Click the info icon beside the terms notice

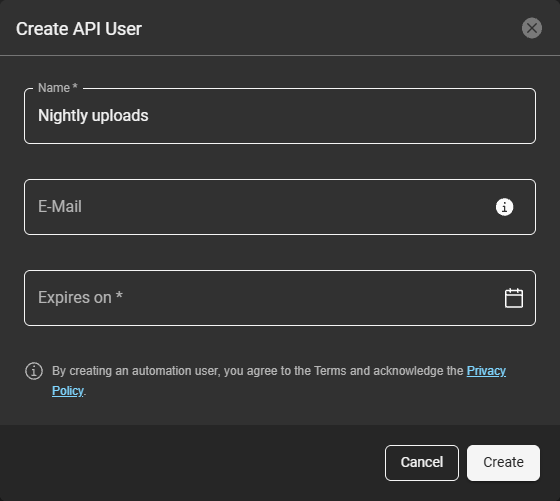34,371
